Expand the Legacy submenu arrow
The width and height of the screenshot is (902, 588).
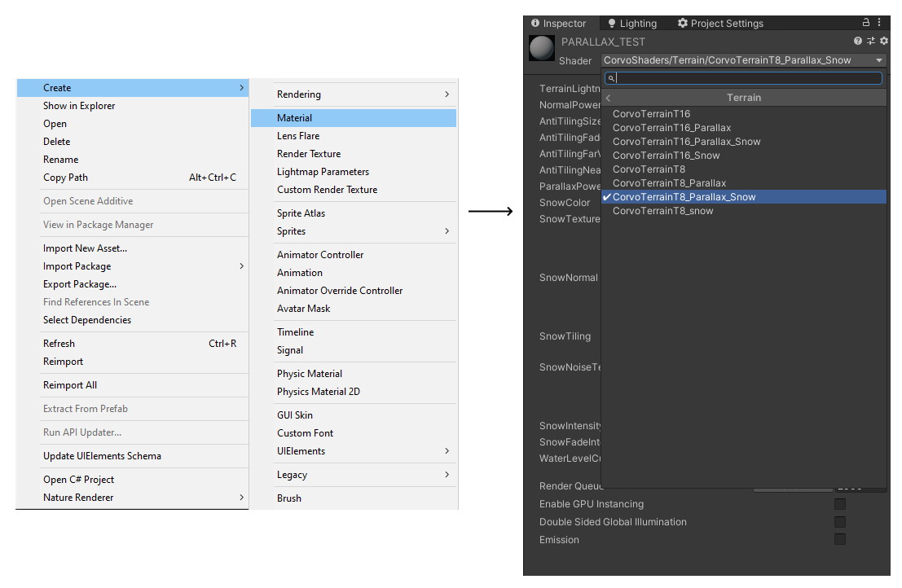[x=447, y=475]
